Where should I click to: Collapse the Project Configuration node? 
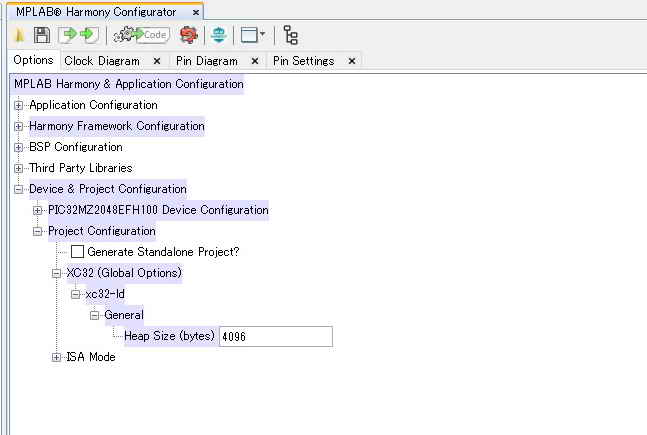(38, 232)
